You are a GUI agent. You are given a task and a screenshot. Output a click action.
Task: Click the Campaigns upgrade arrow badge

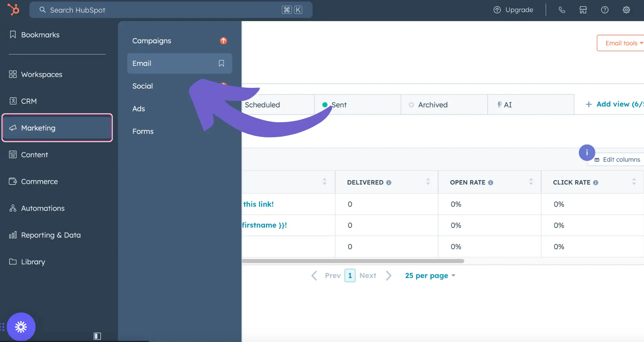(x=223, y=41)
